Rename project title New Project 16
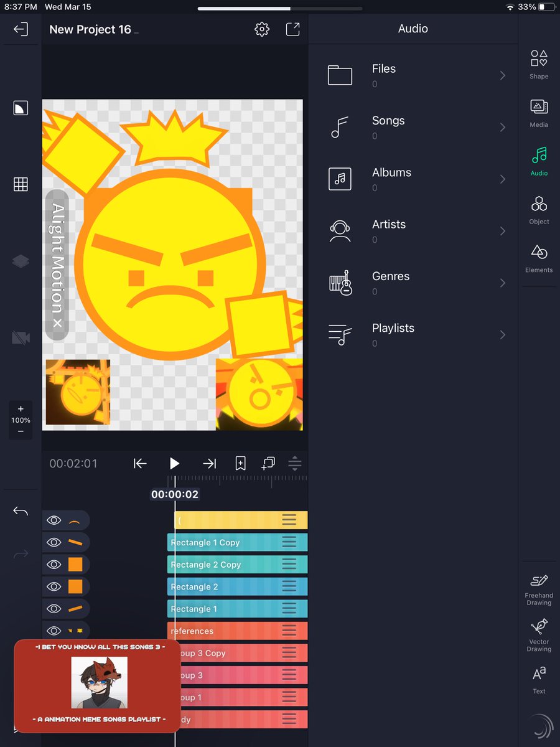Screen dimensions: 560x747 pyautogui.click(x=90, y=29)
